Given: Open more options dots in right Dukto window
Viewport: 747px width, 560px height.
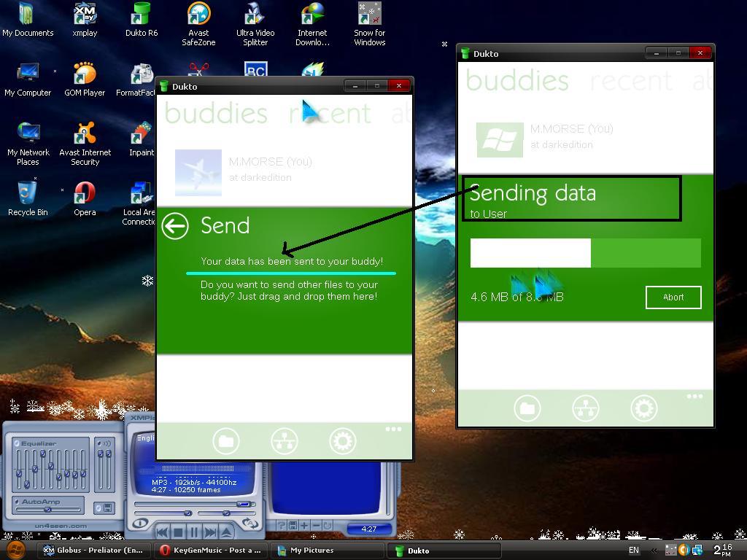Looking at the screenshot, I should [694, 396].
